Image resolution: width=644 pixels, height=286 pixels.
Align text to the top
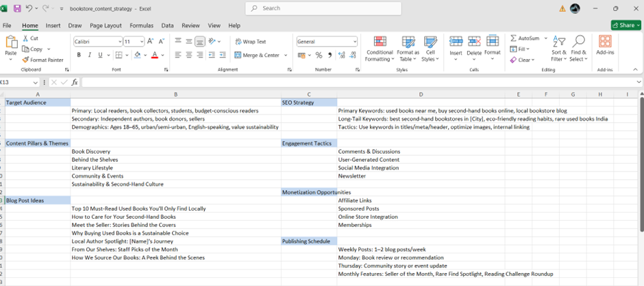[178, 41]
